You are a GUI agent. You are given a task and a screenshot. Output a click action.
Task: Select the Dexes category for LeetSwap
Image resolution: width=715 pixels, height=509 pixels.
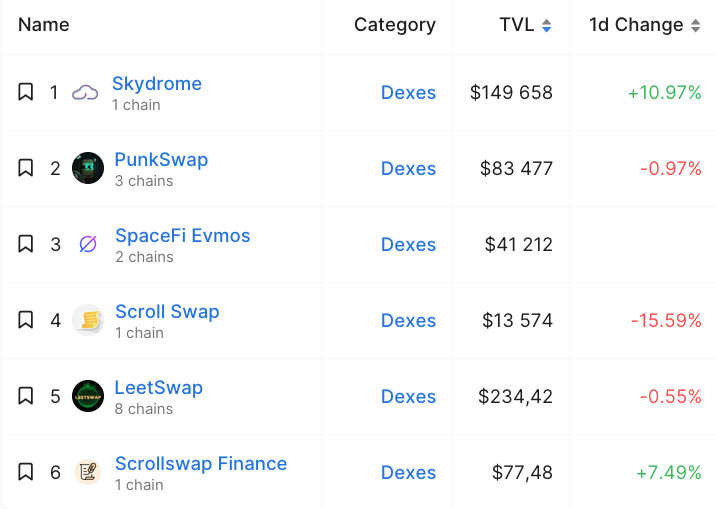(x=409, y=396)
